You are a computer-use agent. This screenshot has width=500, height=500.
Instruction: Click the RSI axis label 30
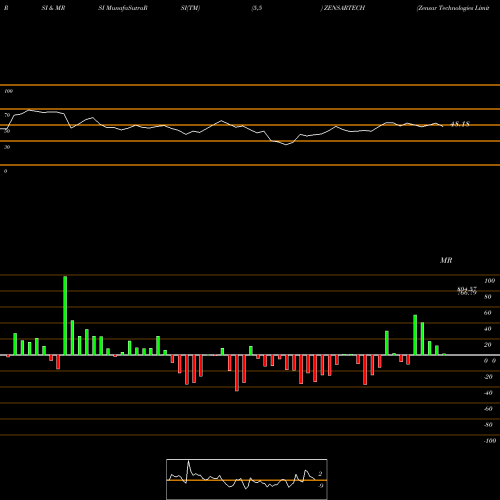point(7,147)
